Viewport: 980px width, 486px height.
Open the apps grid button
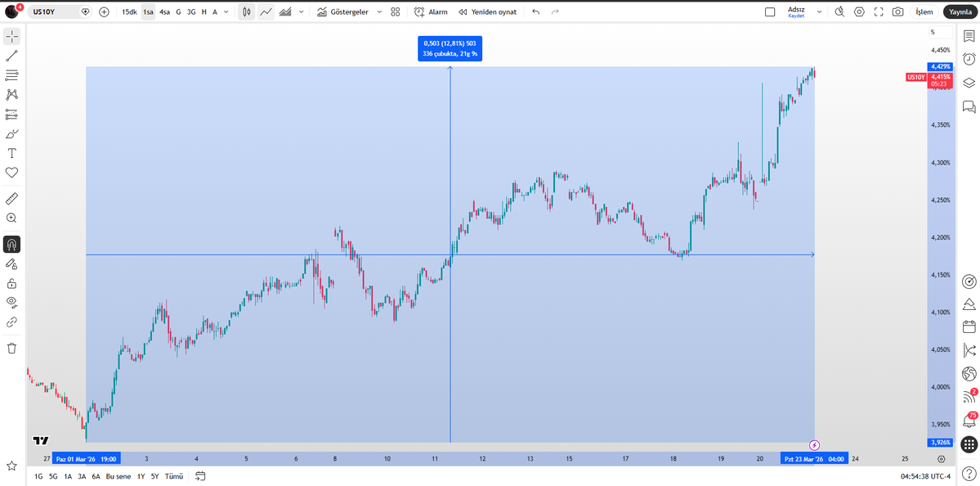[x=969, y=445]
